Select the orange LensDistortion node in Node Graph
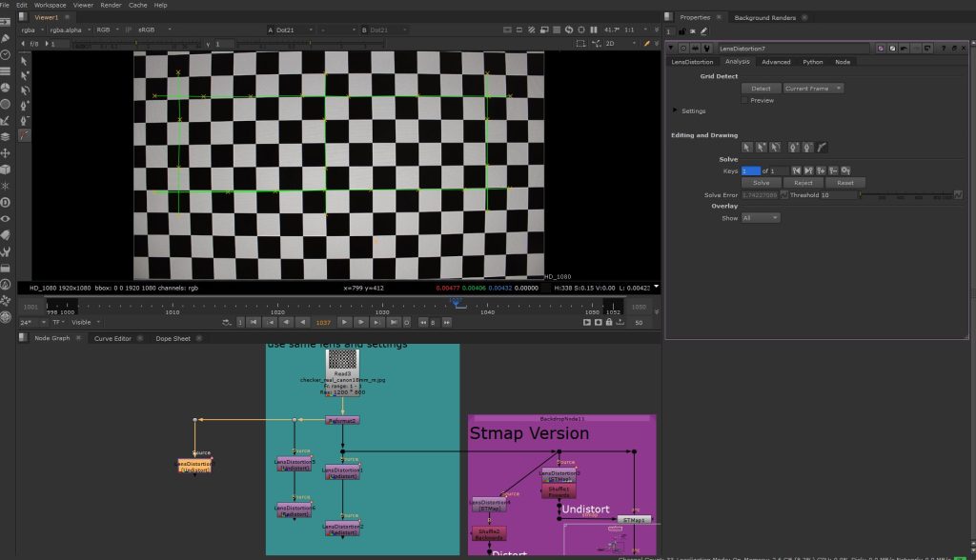Viewport: 976px width, 560px height. pos(194,466)
